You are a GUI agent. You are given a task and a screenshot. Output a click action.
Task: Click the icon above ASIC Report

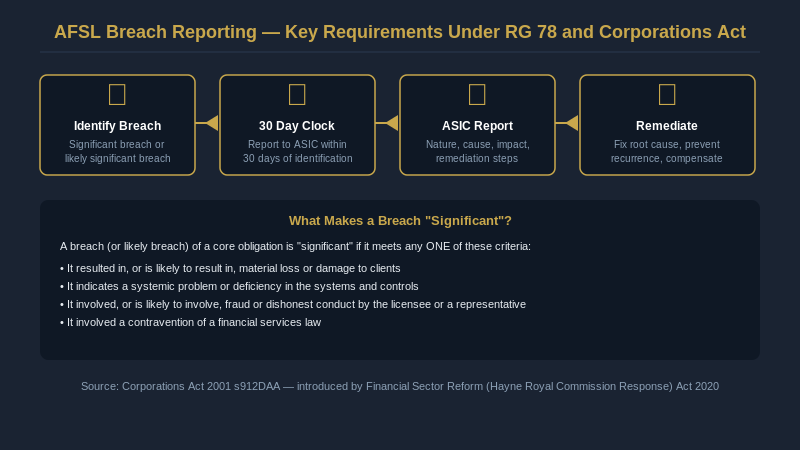pyautogui.click(x=477, y=95)
